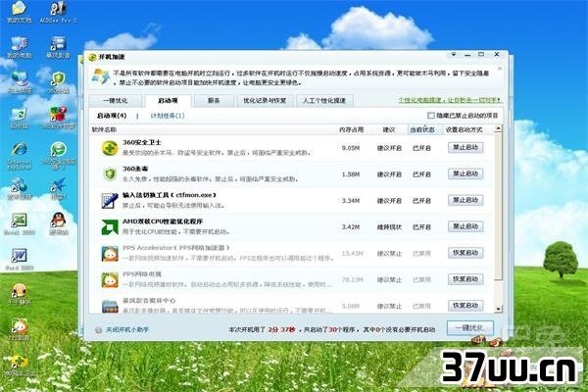Click 禁止启动 for AMD双核CPU program
The height and width of the screenshot is (392, 588).
465,226
